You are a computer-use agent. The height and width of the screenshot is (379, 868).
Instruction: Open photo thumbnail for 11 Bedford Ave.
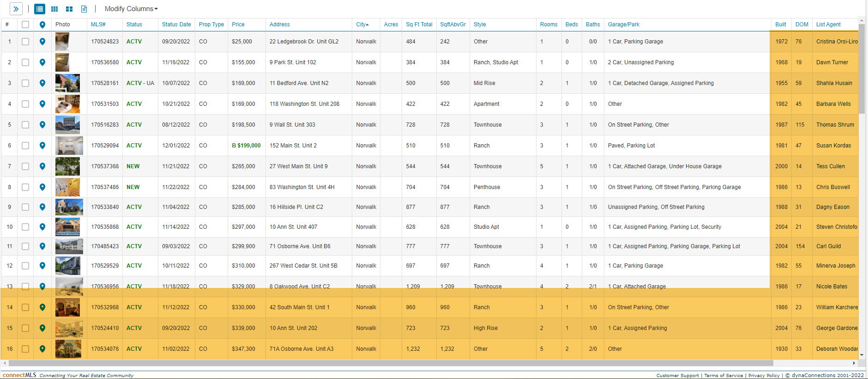[67, 83]
